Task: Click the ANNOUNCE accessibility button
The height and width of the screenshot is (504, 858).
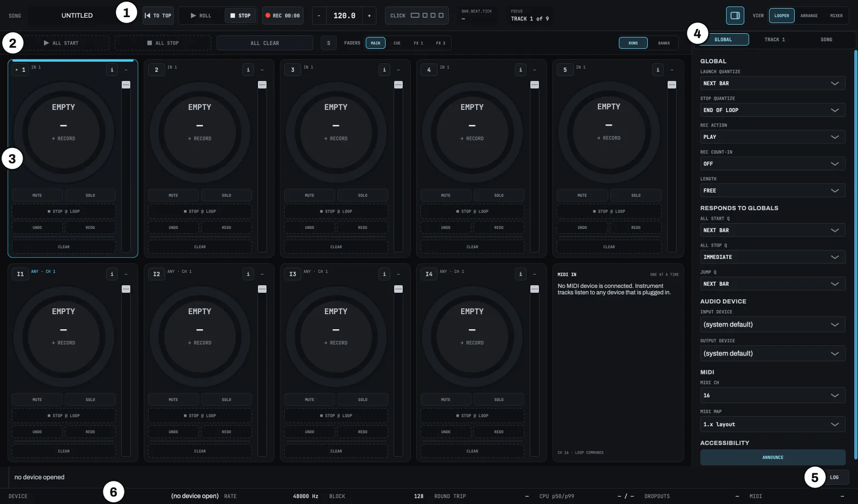Action: 773,457
